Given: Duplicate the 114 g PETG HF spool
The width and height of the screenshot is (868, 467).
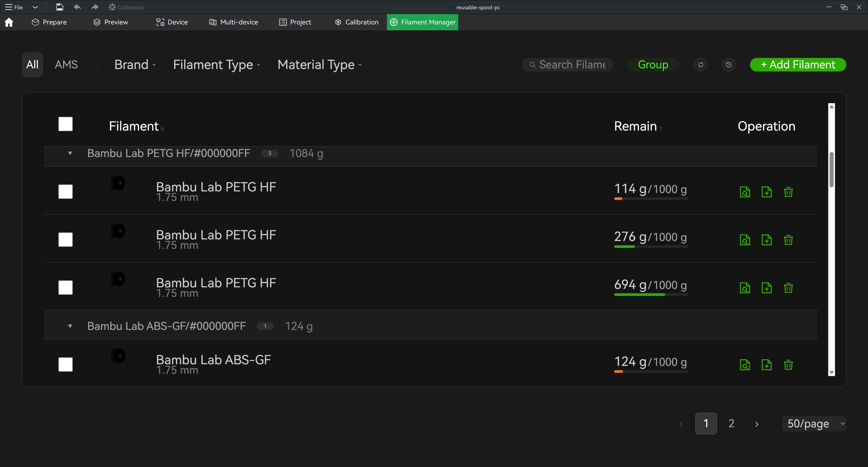Looking at the screenshot, I should coord(767,192).
